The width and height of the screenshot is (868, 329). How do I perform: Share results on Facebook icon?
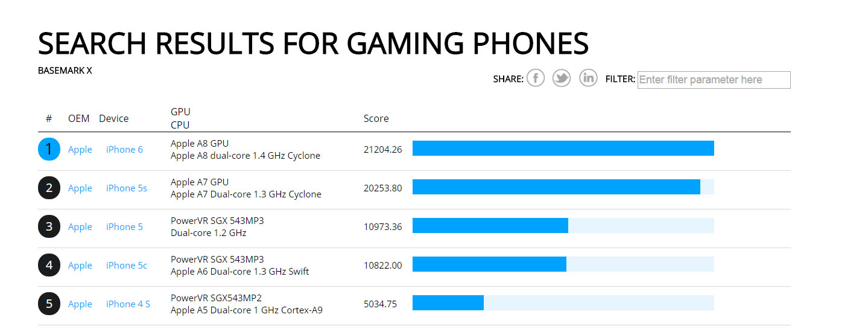point(535,78)
